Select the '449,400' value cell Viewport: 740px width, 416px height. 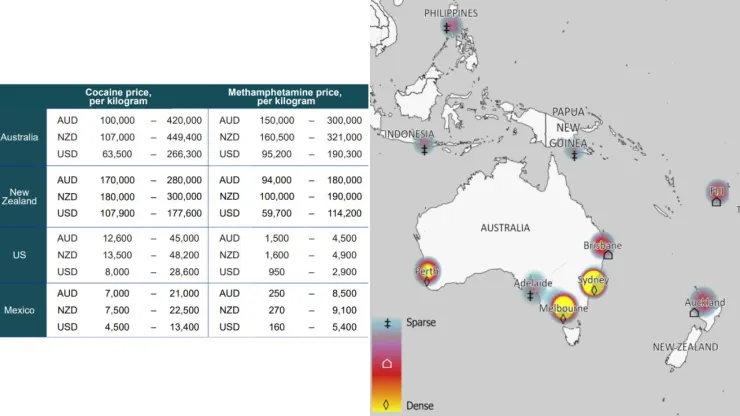[184, 137]
